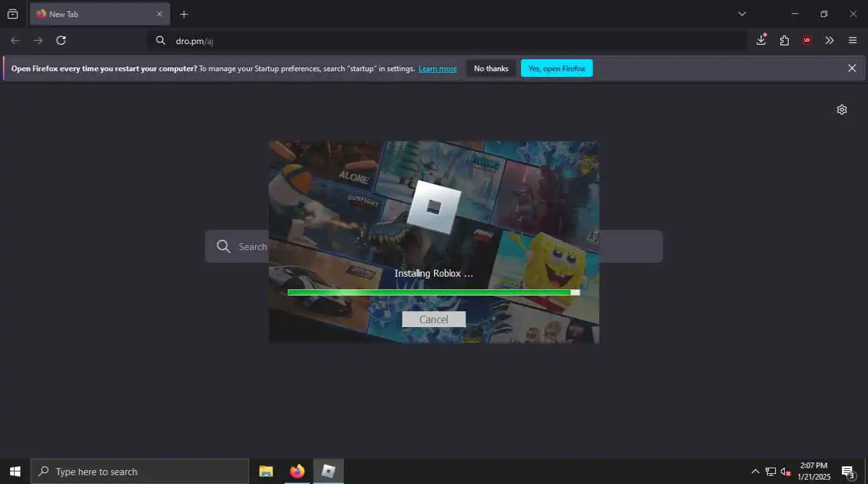Open the network status tray icon

point(771,471)
